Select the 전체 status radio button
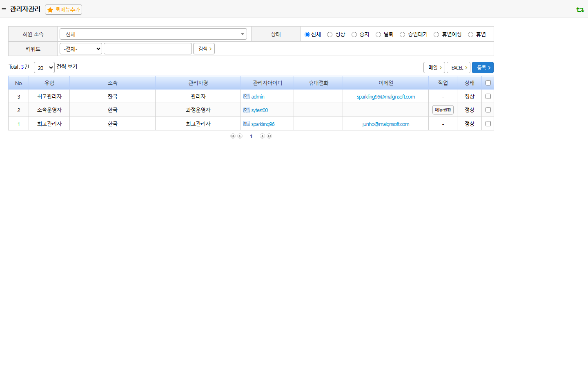Viewport: 588px width, 368px height. [x=307, y=34]
